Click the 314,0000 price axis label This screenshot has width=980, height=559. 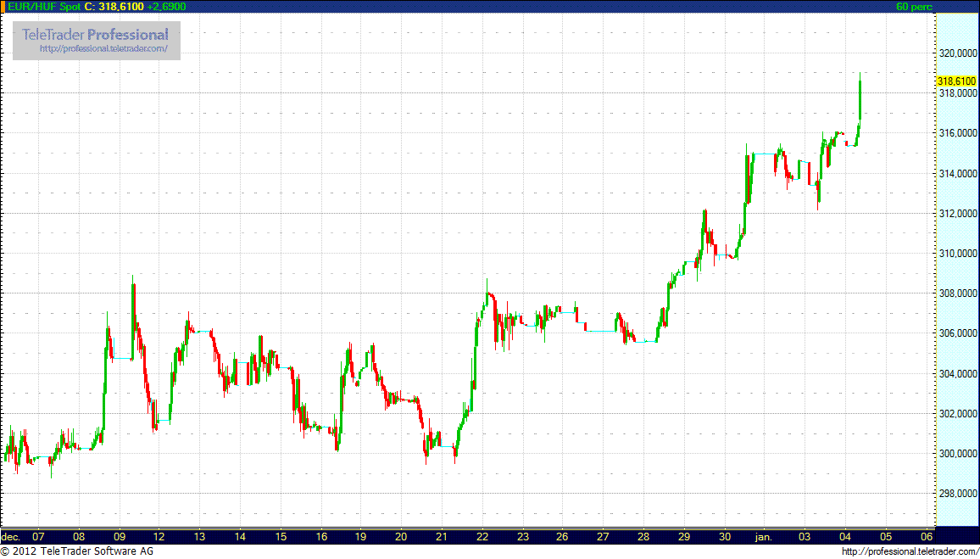[960, 173]
